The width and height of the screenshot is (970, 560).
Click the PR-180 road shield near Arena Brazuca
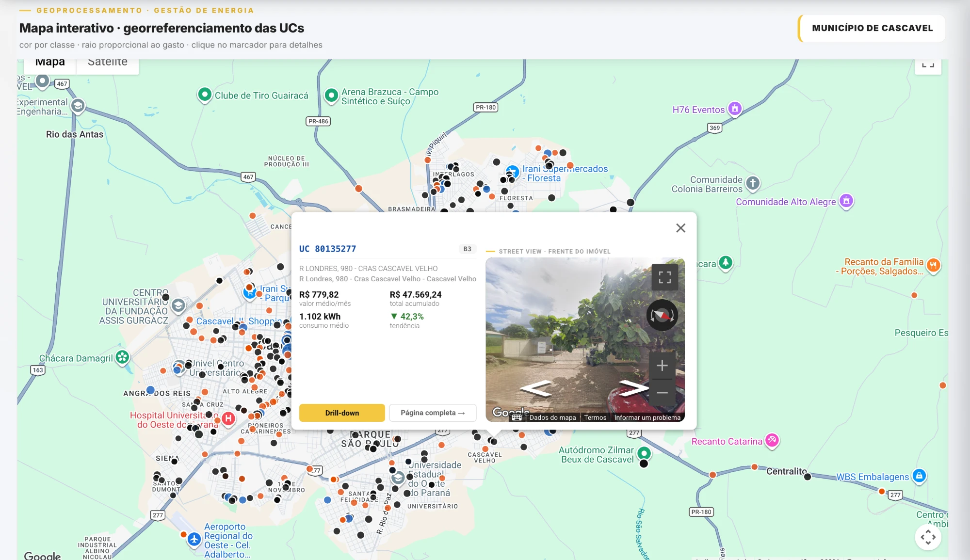click(485, 107)
